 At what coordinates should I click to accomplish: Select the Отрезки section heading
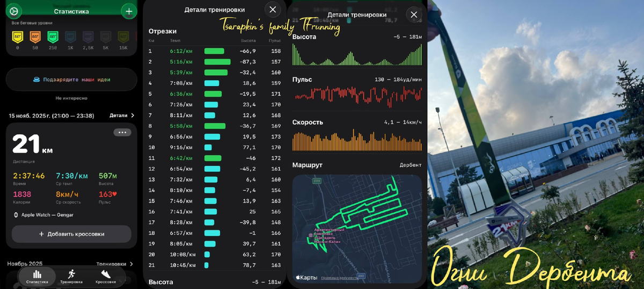[163, 31]
